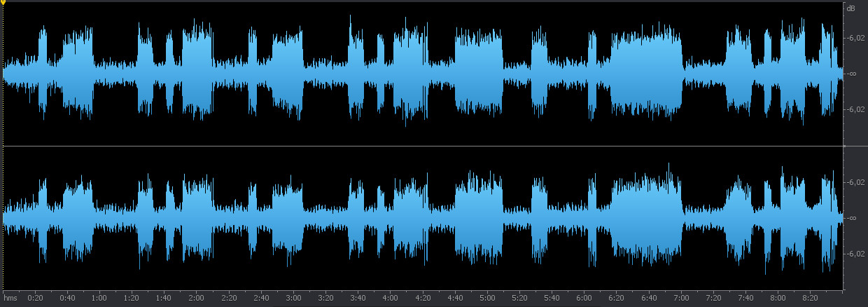Select the 1:00 timeline ruler label
This screenshot has width=868, height=307.
tap(99, 297)
